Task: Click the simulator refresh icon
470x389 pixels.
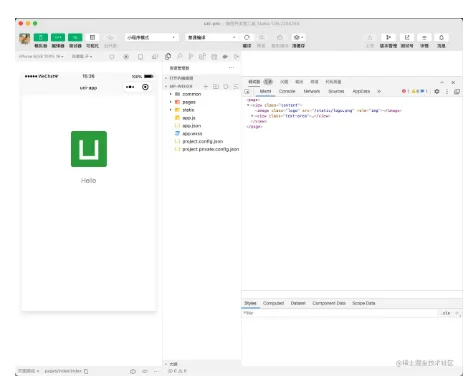Action: click(112, 57)
